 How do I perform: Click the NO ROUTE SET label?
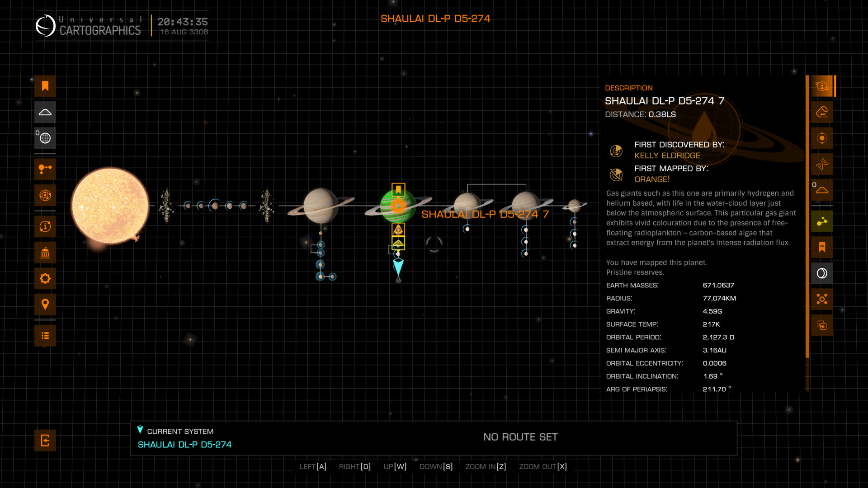coord(520,437)
